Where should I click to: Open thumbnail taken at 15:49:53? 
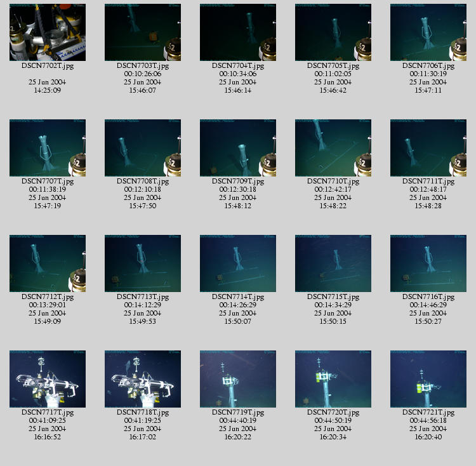coord(143,263)
